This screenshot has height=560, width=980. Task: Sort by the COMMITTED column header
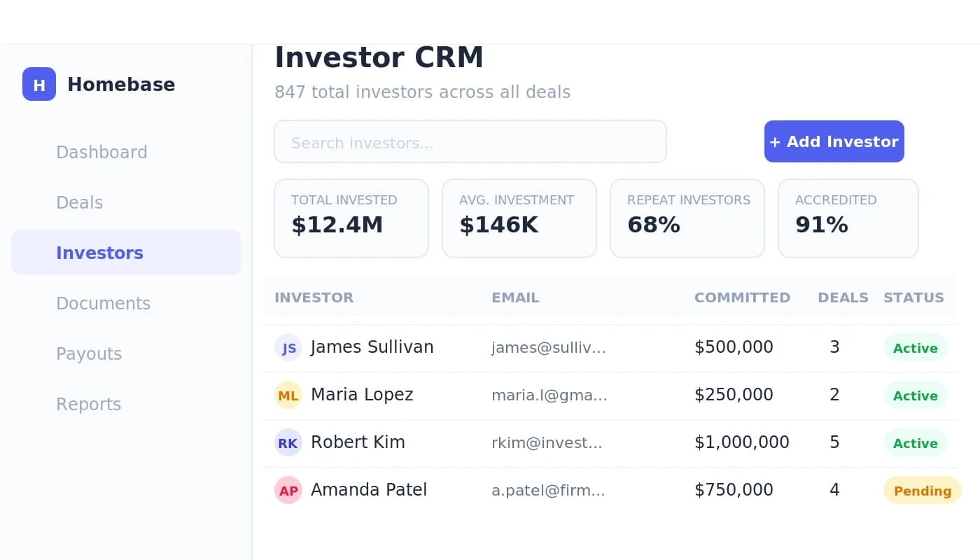[x=743, y=297]
